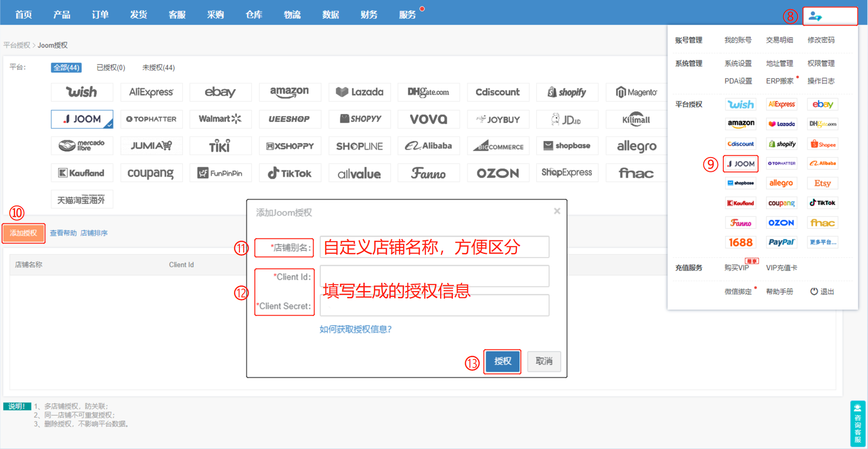Click the 店铺别名 input field
Image resolution: width=868 pixels, height=449 pixels.
pos(433,247)
